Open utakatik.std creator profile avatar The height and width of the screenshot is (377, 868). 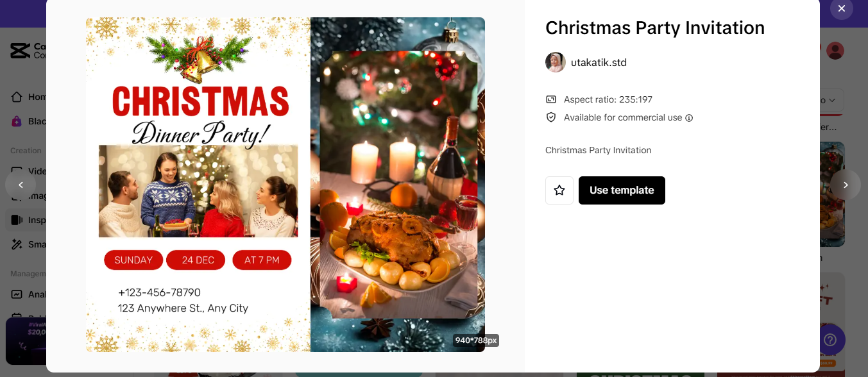coord(556,62)
